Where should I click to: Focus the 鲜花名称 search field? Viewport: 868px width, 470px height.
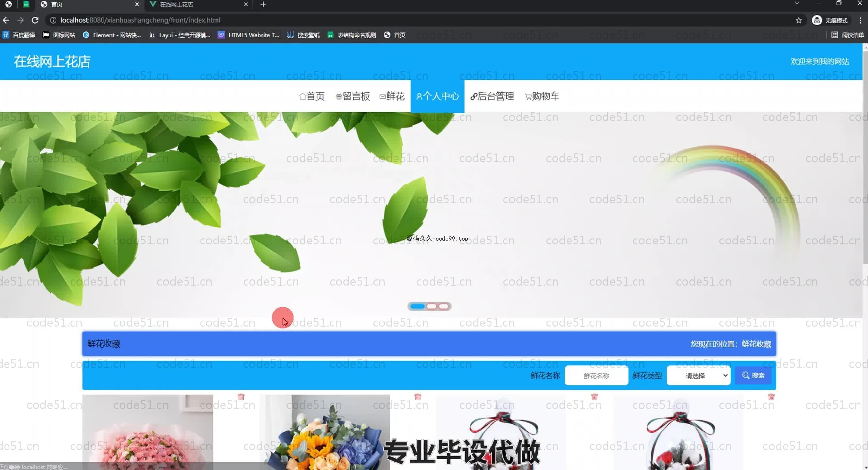pyautogui.click(x=596, y=376)
